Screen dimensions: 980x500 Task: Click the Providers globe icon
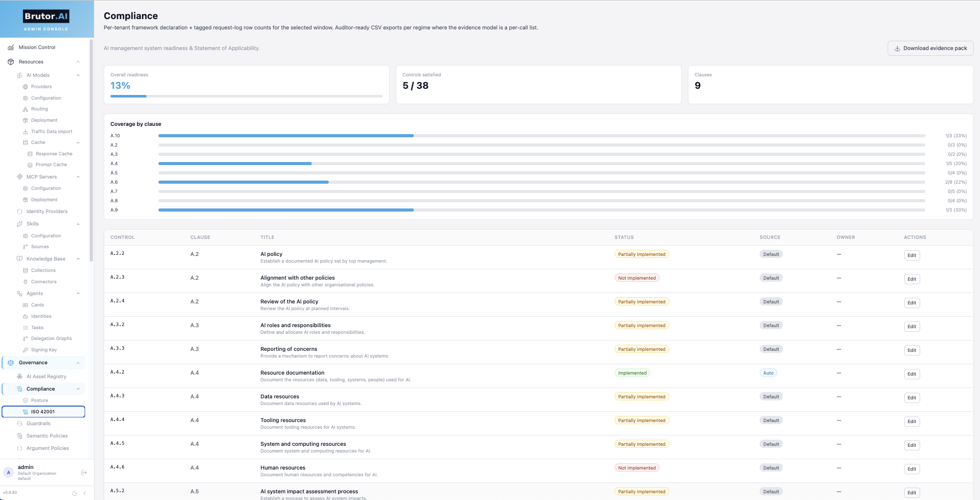[25, 87]
